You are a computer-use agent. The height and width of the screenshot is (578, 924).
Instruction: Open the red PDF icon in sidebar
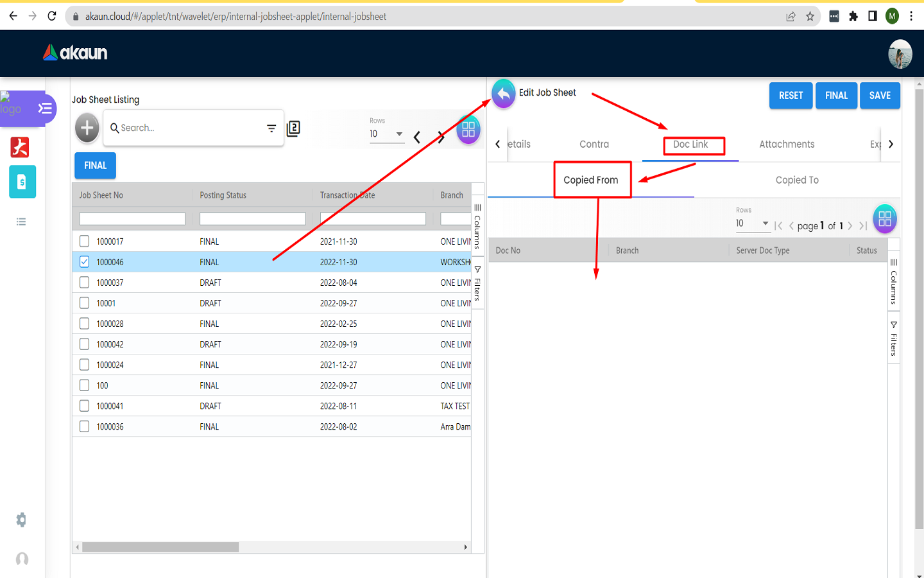[21, 148]
